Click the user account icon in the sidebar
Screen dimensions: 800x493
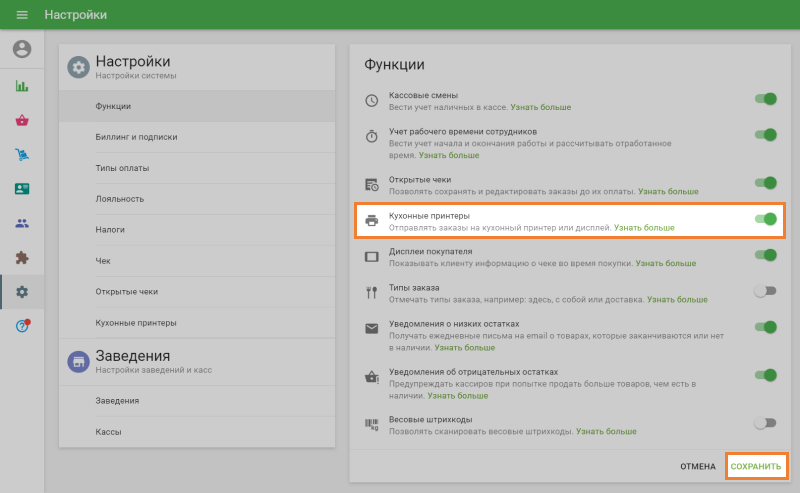coord(22,49)
